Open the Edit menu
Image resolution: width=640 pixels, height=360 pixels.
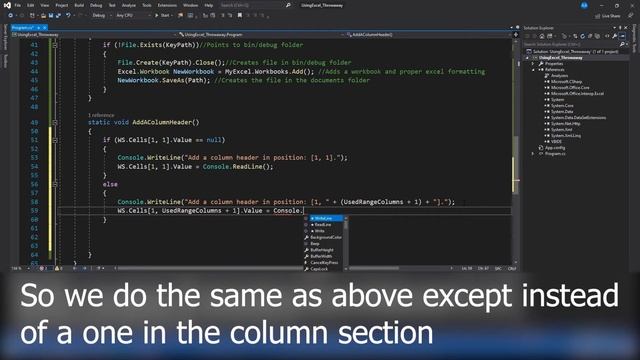[x=31, y=5]
